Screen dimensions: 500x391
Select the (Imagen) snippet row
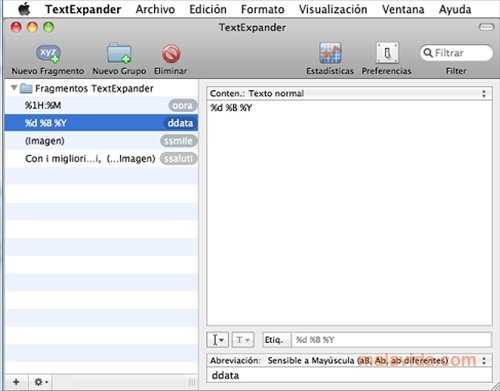pos(101,141)
